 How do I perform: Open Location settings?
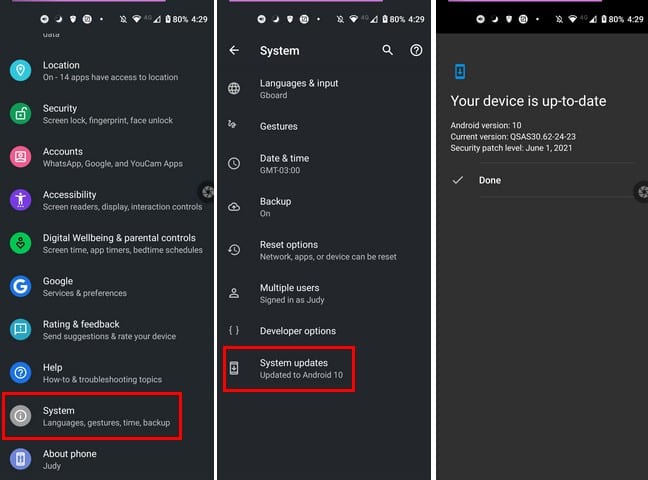(x=107, y=71)
